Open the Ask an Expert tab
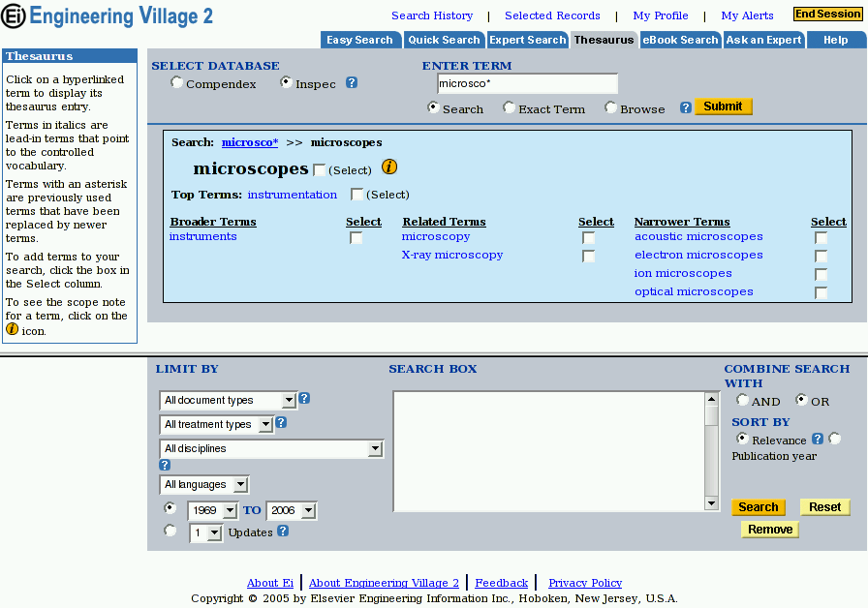Image resolution: width=868 pixels, height=608 pixels. 764,40
